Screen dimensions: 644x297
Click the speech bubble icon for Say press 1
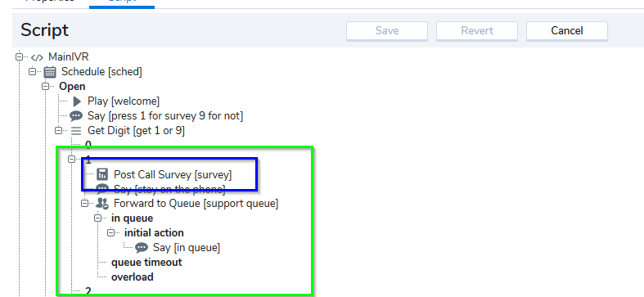[x=76, y=116]
